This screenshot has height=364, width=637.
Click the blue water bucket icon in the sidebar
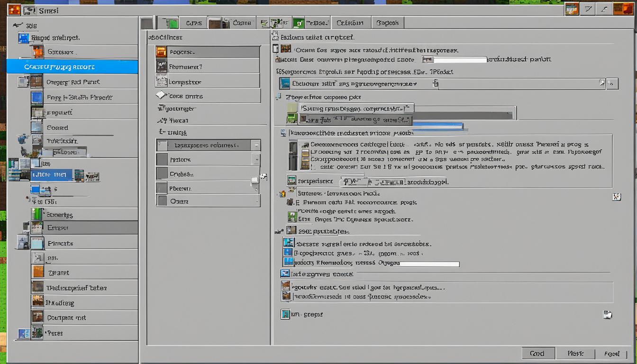[22, 139]
